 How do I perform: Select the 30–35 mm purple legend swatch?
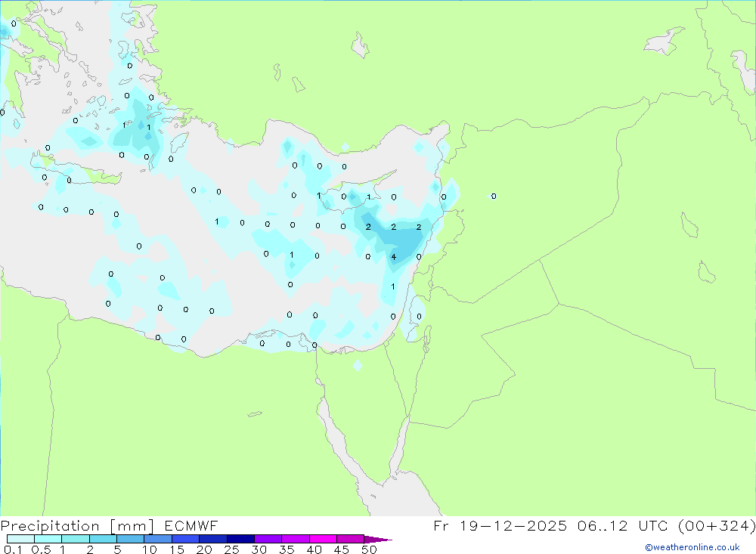coord(268,539)
